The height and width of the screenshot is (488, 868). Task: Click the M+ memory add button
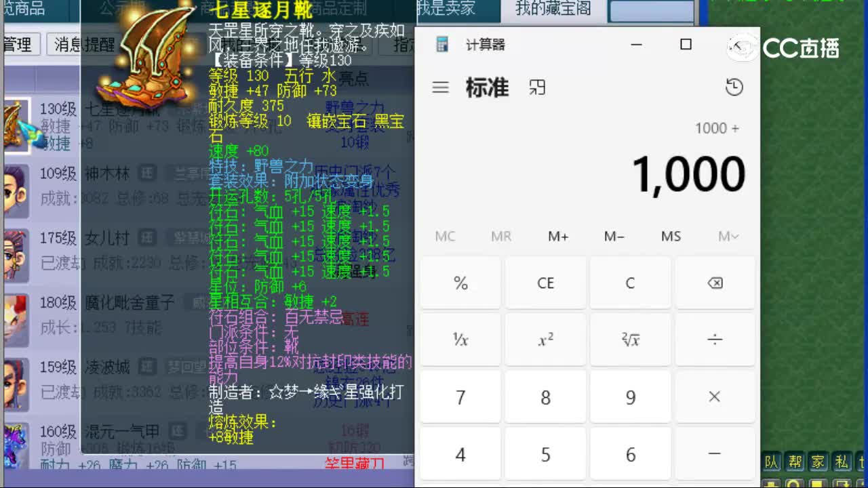(x=558, y=236)
